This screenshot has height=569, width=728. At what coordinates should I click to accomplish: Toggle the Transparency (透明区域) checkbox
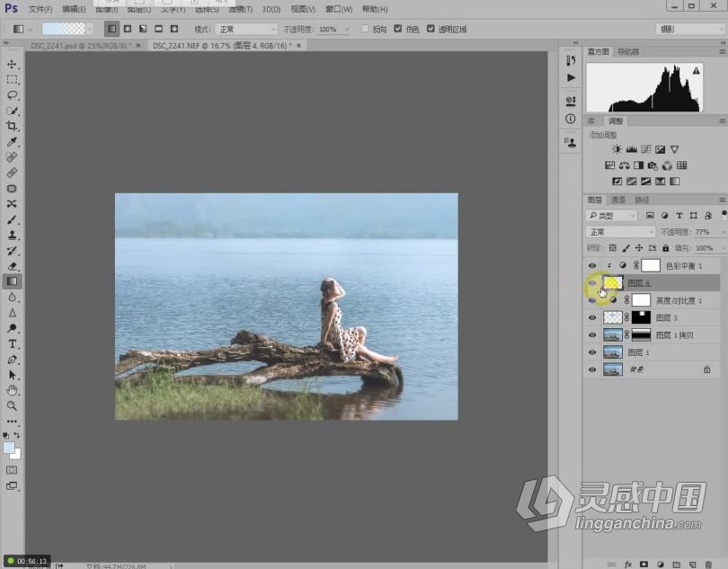[431, 29]
